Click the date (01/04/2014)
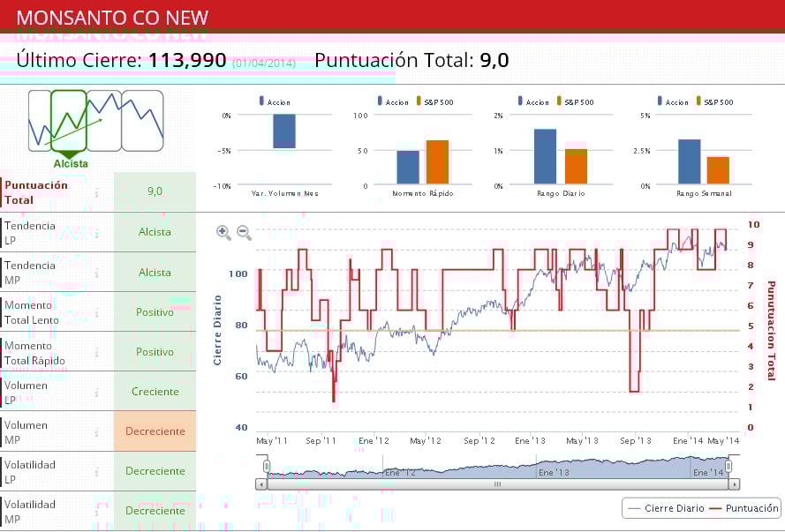 (264, 63)
